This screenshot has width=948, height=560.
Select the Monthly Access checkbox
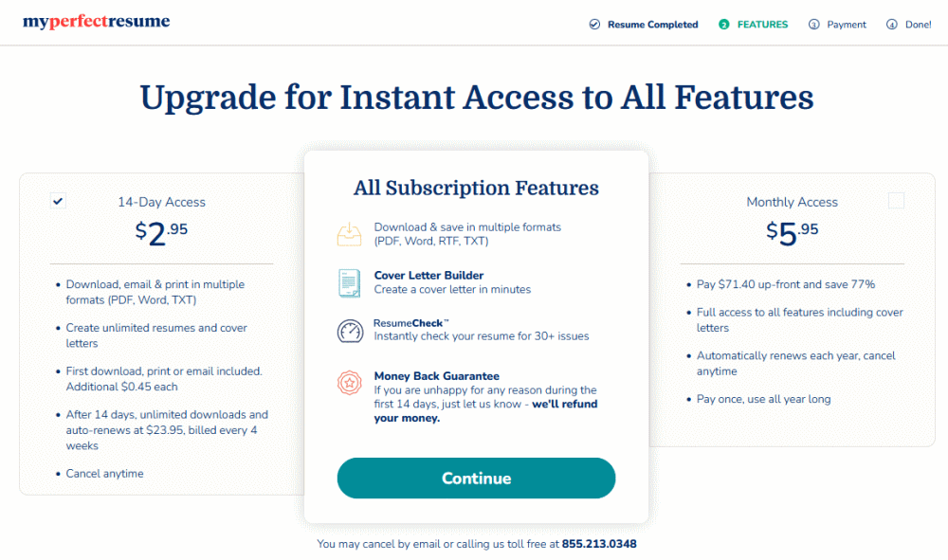coord(896,201)
